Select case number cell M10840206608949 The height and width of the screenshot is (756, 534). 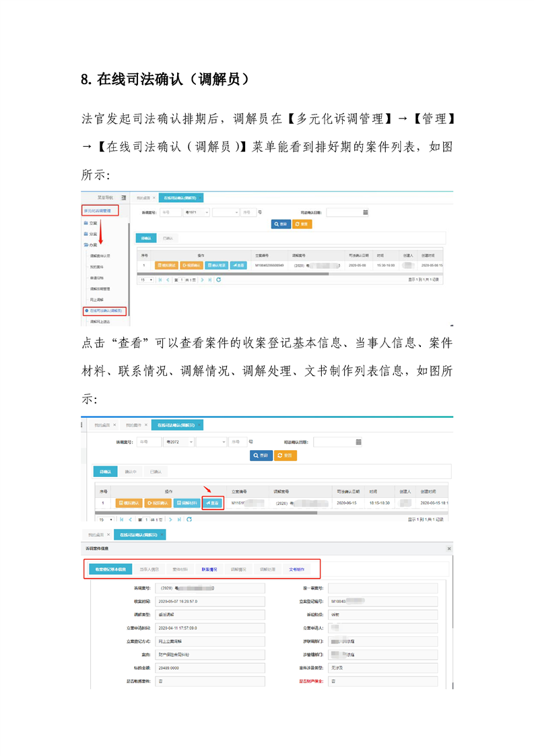click(269, 265)
